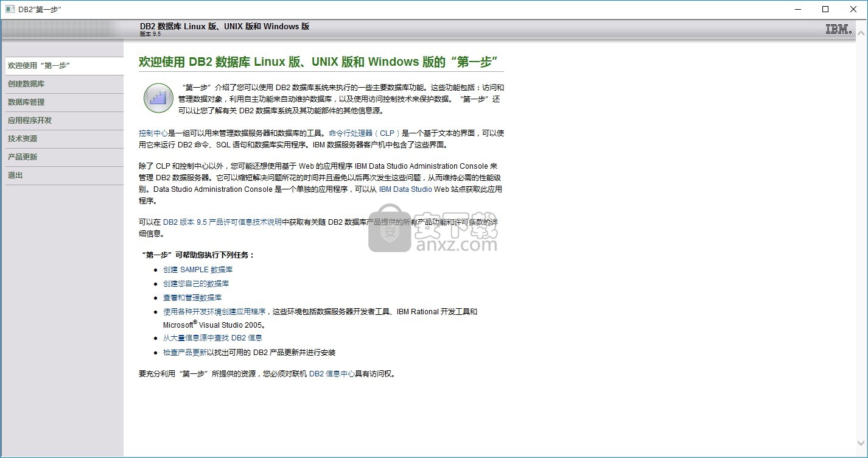Open the 控制中心 link
868x458 pixels.
point(153,133)
